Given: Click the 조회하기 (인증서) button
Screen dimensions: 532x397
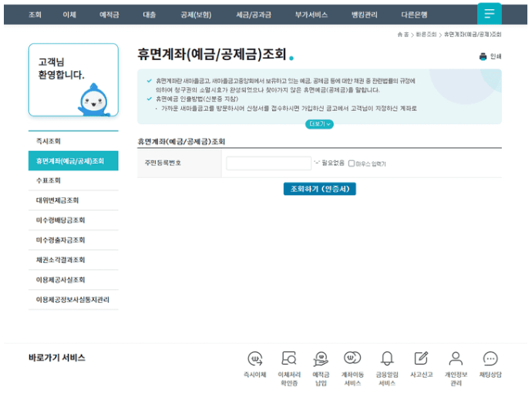Looking at the screenshot, I should 319,189.
